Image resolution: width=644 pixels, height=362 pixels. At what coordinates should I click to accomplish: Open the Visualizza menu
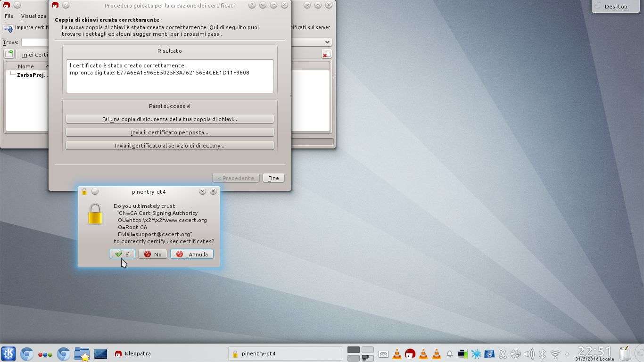point(33,16)
